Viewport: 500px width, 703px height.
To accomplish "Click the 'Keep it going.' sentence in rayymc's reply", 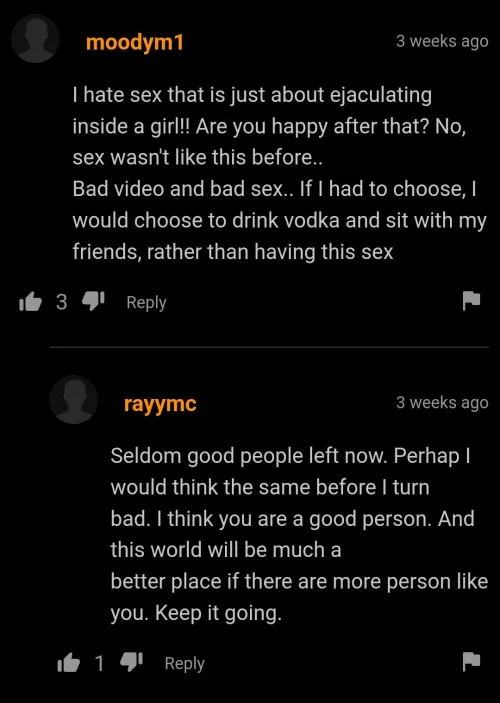I will pyautogui.click(x=218, y=613).
